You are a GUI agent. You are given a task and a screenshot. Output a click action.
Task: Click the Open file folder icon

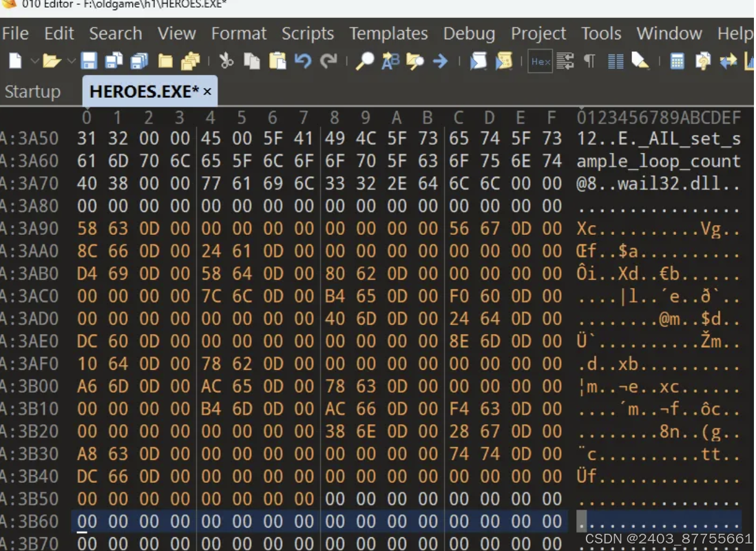click(52, 61)
